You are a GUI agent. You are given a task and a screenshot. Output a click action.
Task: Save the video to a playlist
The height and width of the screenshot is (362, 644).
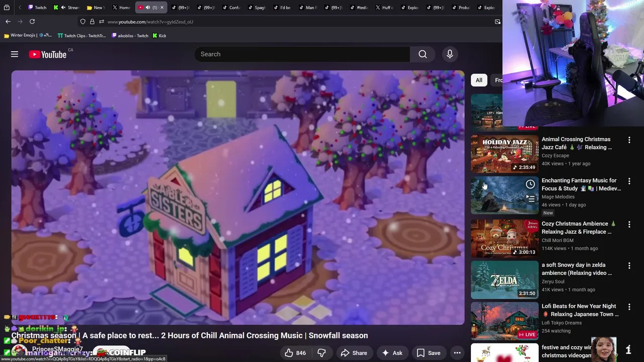pos(429,353)
